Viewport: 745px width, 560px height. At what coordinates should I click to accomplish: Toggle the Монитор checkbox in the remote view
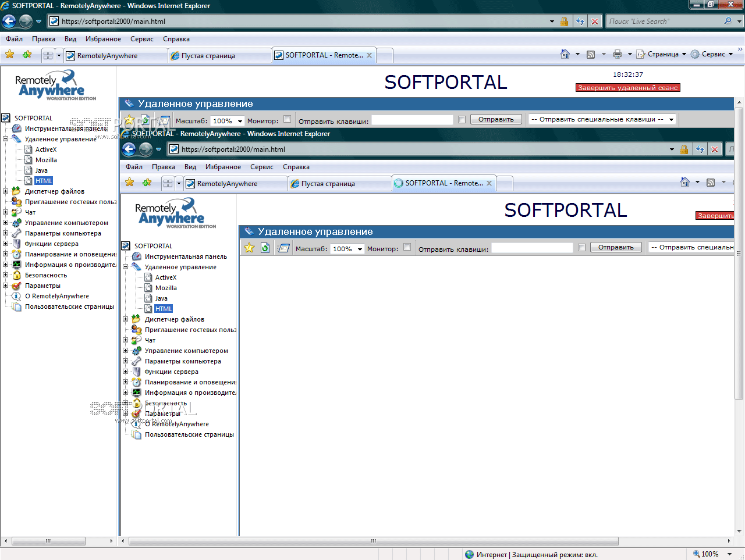pyautogui.click(x=407, y=247)
